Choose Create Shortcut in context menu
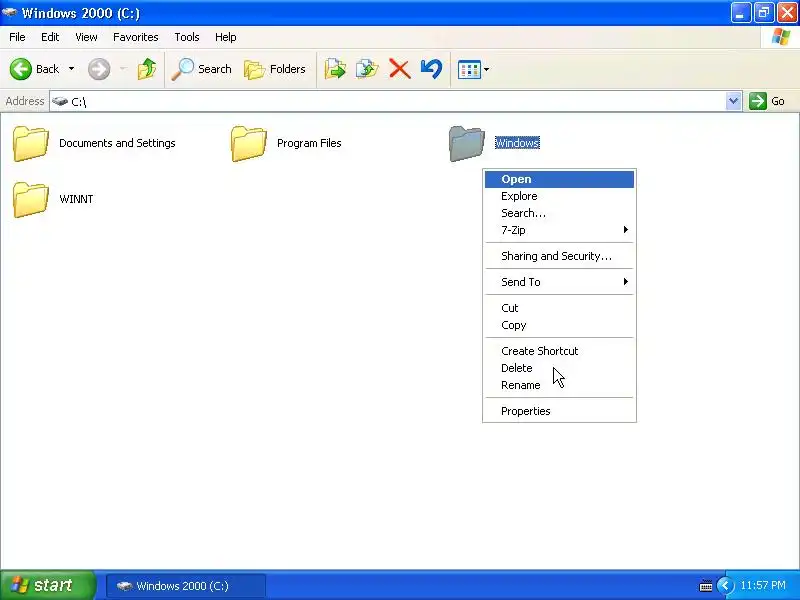Image resolution: width=800 pixels, height=600 pixels. click(559, 351)
